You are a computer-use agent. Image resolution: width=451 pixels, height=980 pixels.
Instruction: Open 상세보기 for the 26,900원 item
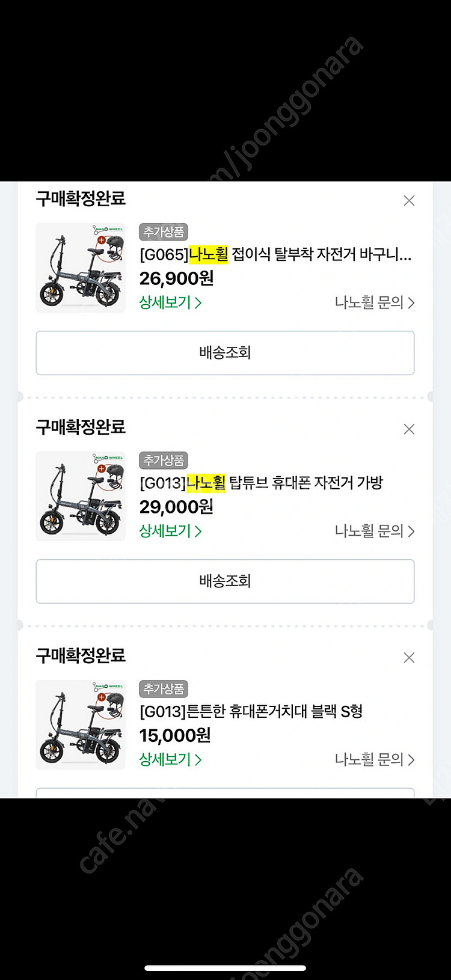(x=170, y=302)
